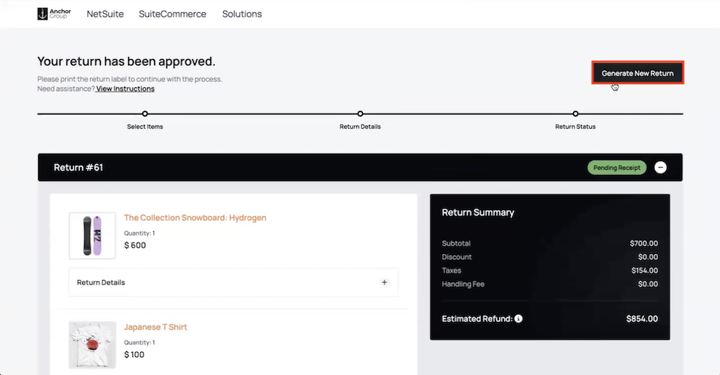Open the snowboard product thumbnail

click(92, 235)
